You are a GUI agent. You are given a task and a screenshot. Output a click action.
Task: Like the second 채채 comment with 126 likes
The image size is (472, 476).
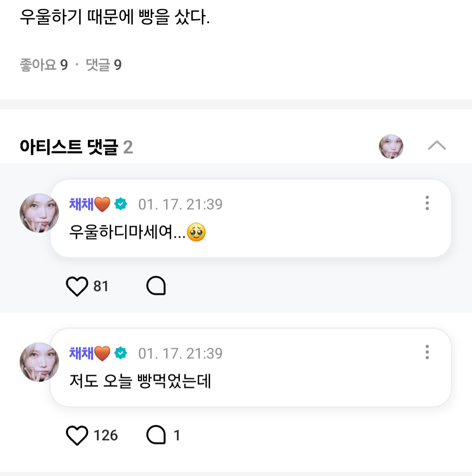[x=77, y=435]
